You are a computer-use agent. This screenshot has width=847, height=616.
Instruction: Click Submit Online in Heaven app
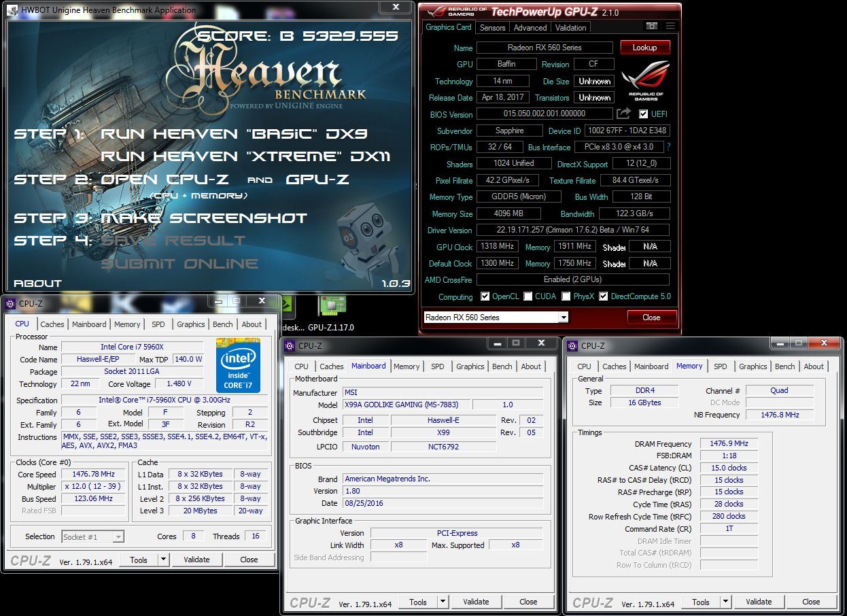[x=179, y=264]
